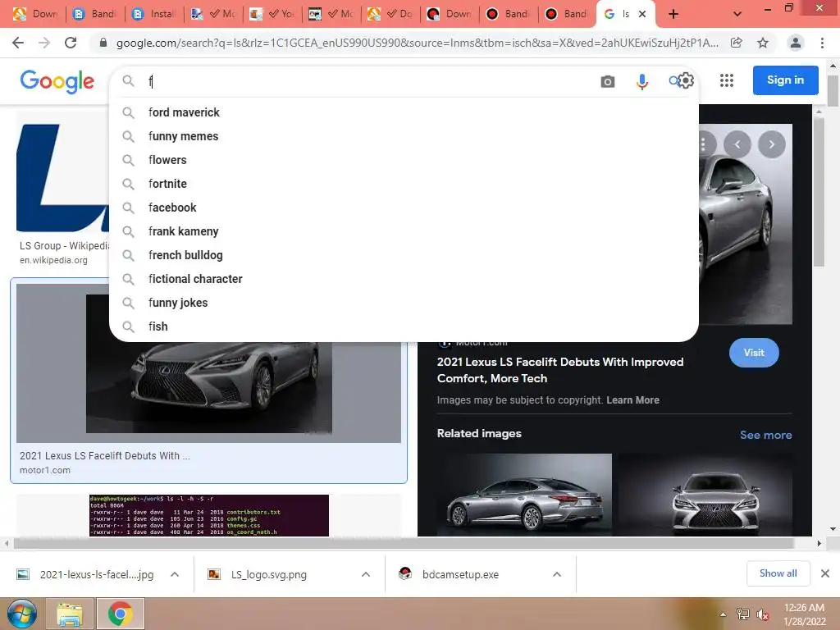Show next image in preview panel
The height and width of the screenshot is (630, 840).
tap(771, 144)
